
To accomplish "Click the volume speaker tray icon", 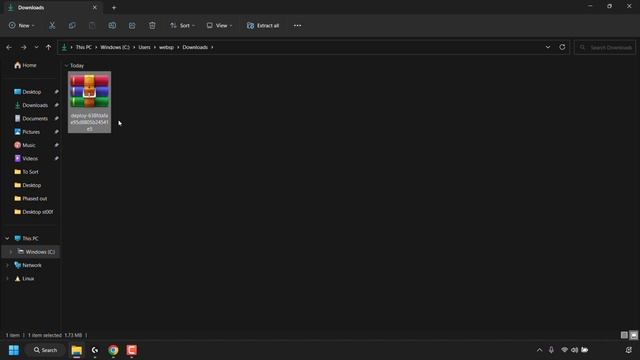I will [x=574, y=350].
